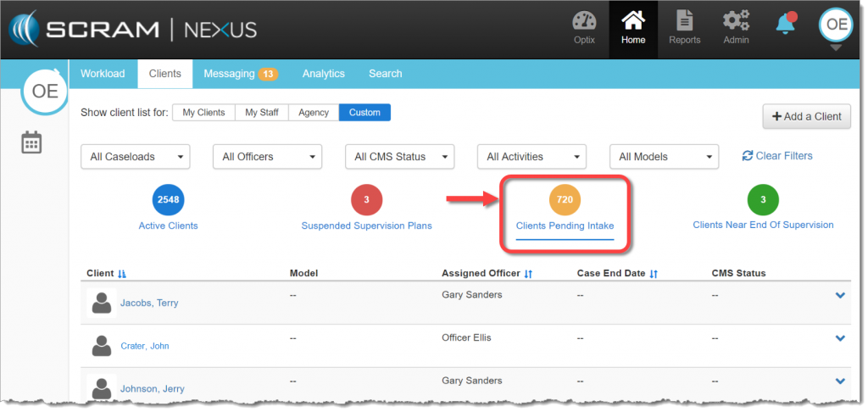
Task: Switch to the Messaging tab
Action: pyautogui.click(x=240, y=74)
